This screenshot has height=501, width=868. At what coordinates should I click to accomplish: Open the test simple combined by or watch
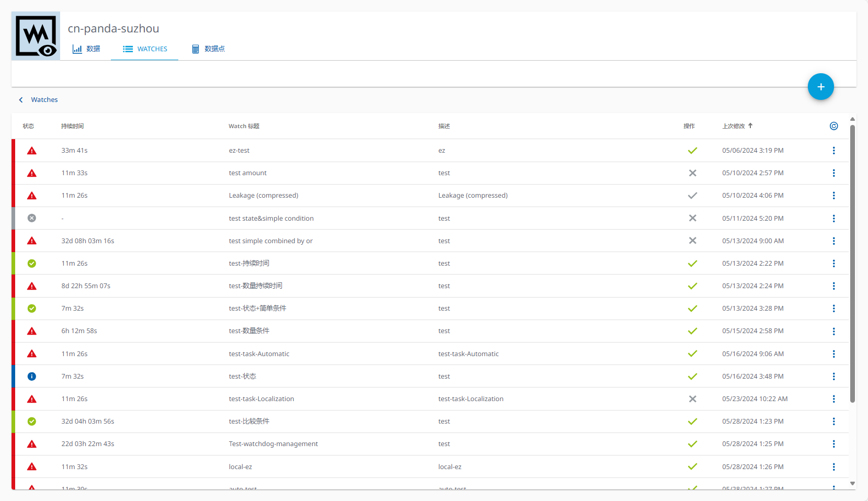click(270, 241)
